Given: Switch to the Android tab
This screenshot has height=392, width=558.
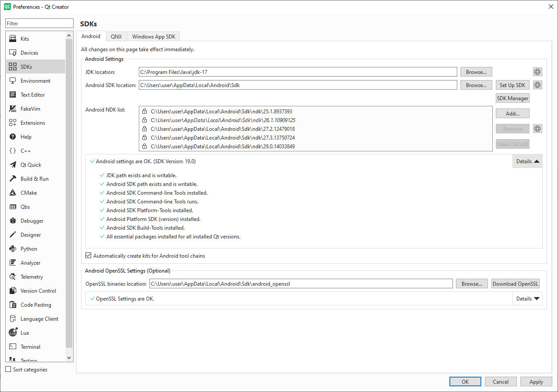Looking at the screenshot, I should (91, 36).
